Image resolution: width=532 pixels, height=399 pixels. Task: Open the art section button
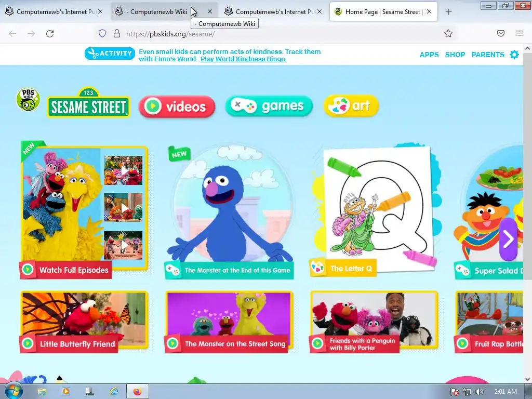click(351, 106)
